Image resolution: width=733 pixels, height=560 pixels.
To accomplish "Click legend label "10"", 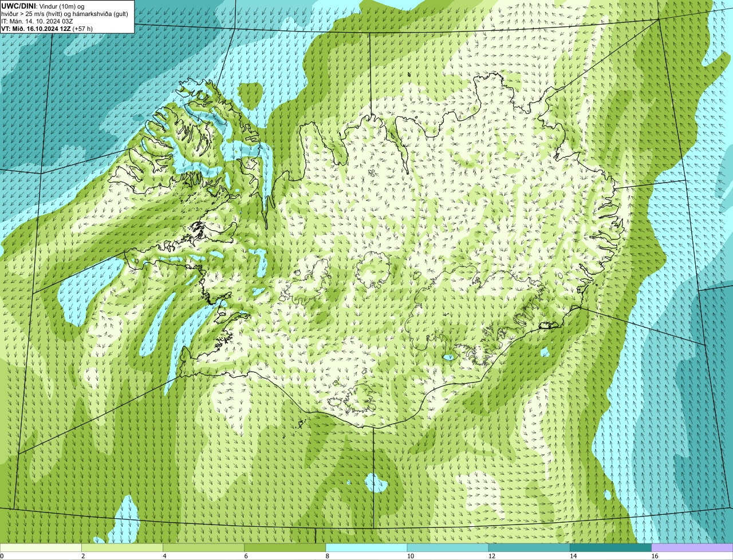I will (411, 556).
